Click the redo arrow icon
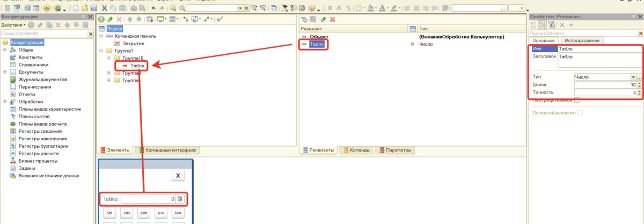Screen dimensions: 644x224 (162, 8)
